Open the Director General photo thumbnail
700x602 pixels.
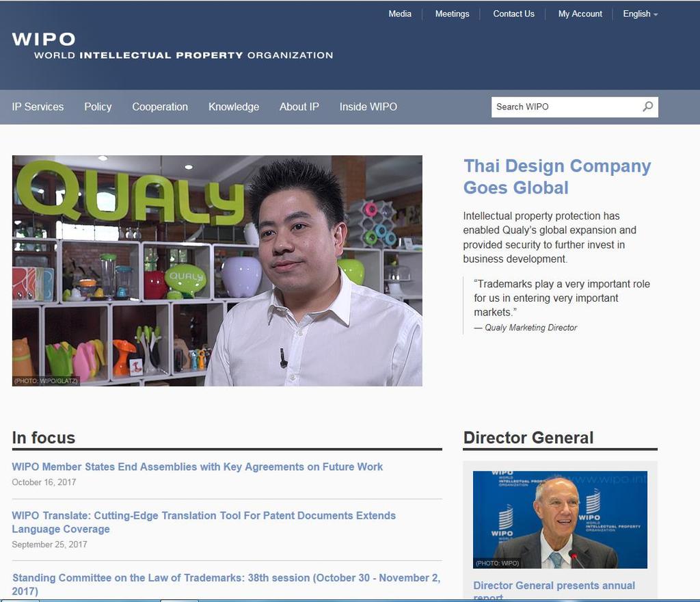[x=560, y=520]
